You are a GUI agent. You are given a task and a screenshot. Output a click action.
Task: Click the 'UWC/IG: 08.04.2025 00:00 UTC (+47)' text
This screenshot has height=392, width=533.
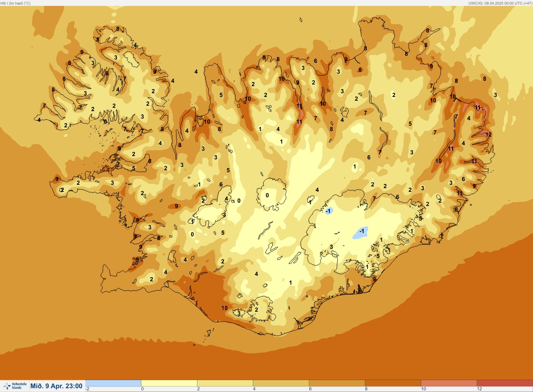tap(500, 3)
